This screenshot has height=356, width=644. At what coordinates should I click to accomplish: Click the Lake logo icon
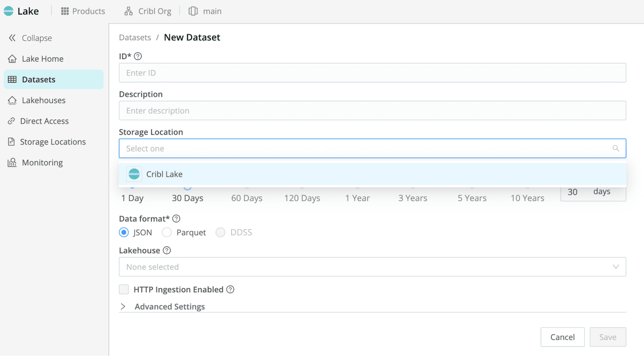[x=8, y=11]
